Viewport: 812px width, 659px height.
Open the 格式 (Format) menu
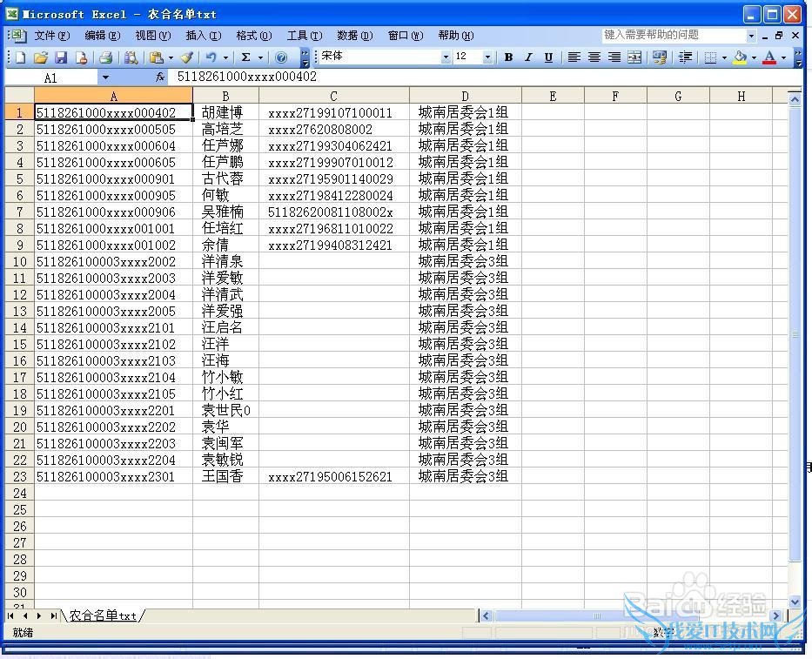(253, 36)
